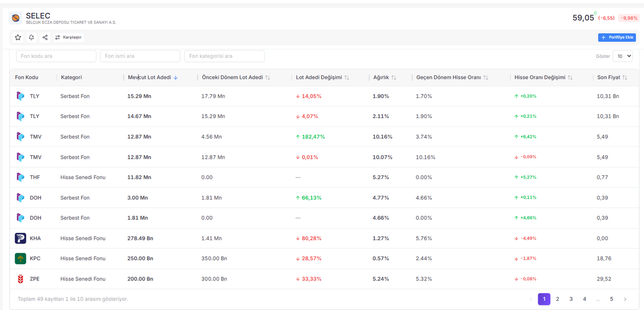Select the current page 1 button
644x310 pixels.
544,299
